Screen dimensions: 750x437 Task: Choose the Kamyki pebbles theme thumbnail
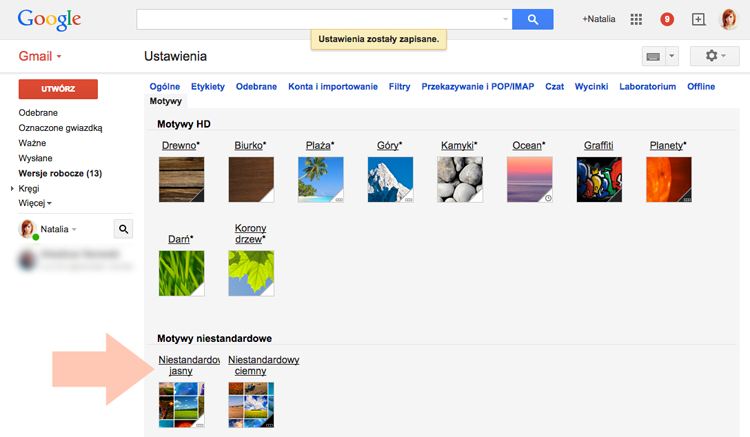point(460,179)
